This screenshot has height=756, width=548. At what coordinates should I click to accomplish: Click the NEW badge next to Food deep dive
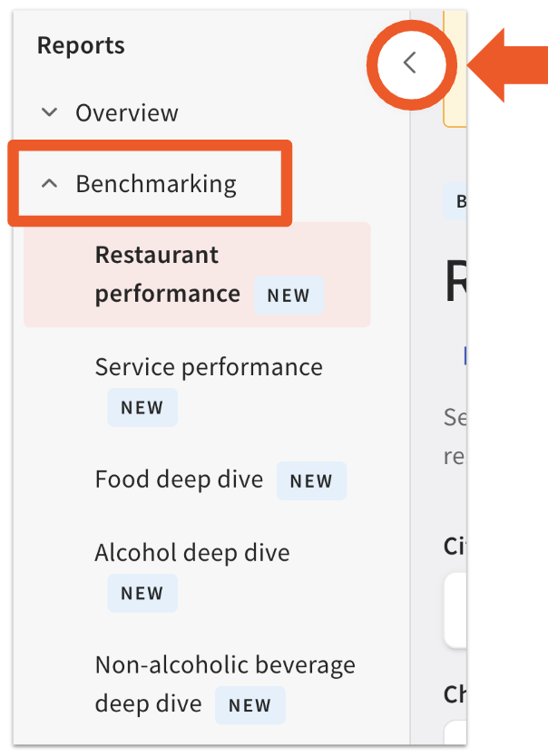312,481
